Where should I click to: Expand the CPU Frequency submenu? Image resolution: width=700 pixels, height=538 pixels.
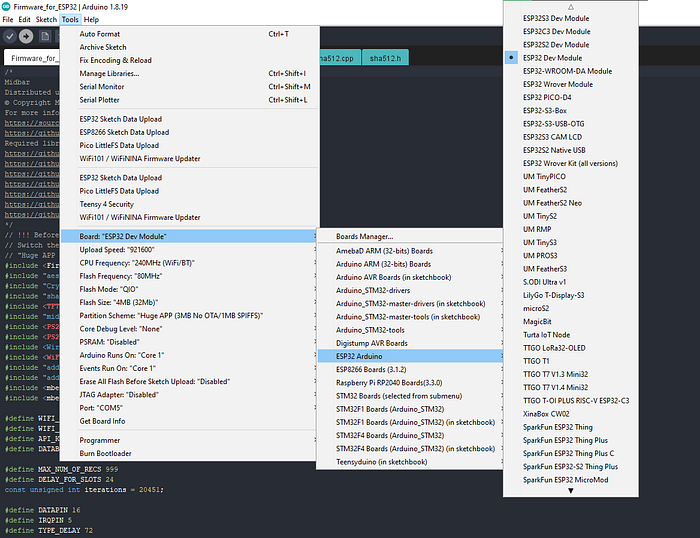[x=189, y=263]
